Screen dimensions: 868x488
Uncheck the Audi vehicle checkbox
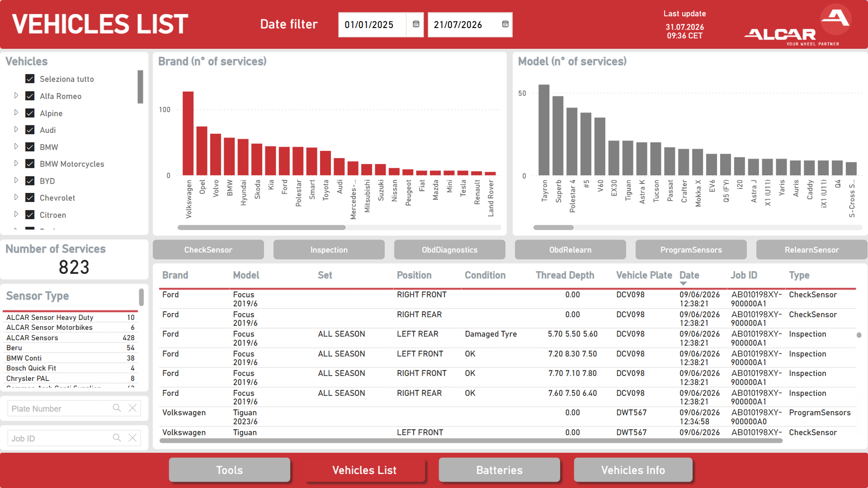click(x=30, y=130)
